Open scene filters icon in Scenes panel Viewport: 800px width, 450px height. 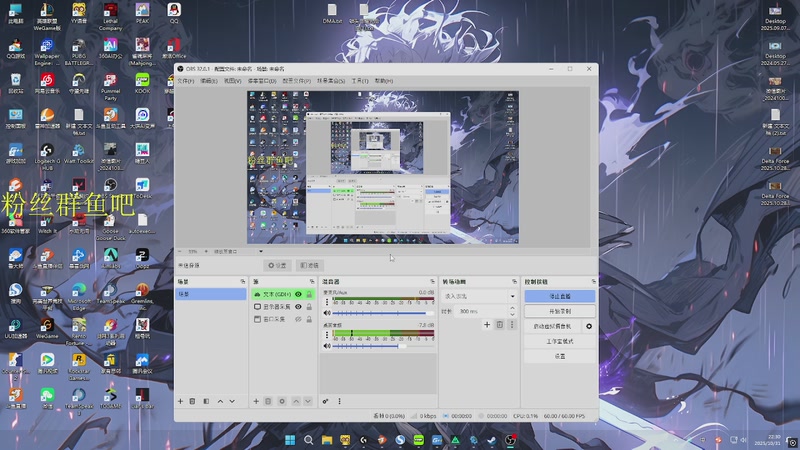click(206, 402)
